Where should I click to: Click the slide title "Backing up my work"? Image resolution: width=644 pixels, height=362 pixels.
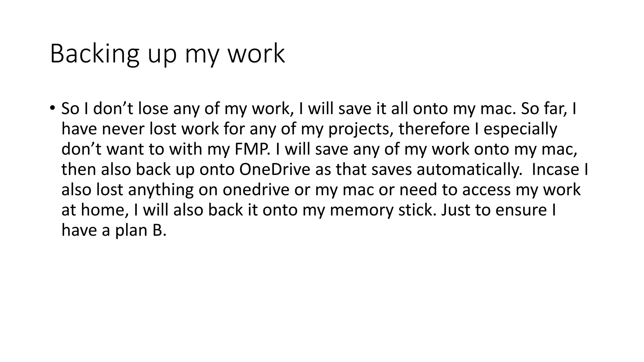coord(167,54)
